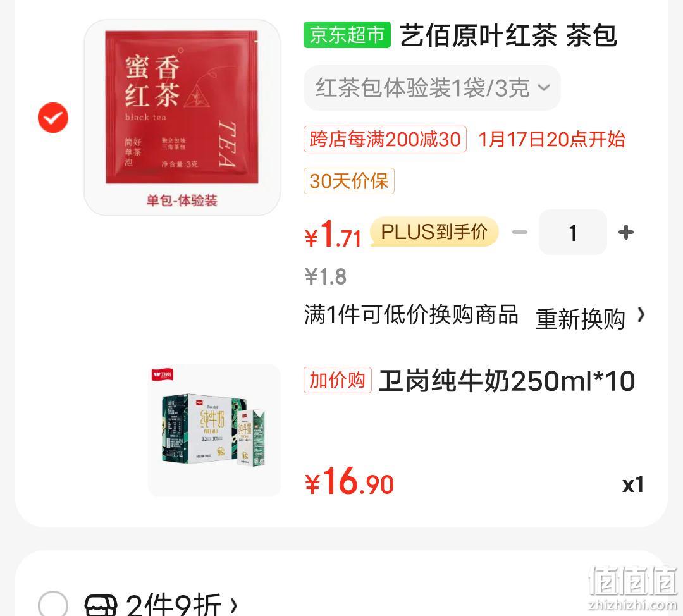Decrease quantity with the minus button
The height and width of the screenshot is (616, 683).
(x=520, y=232)
